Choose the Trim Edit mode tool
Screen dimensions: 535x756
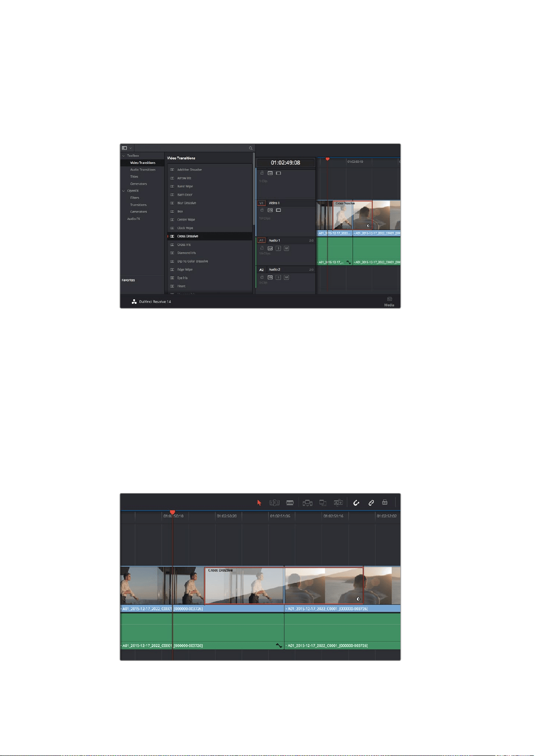pyautogui.click(x=274, y=503)
